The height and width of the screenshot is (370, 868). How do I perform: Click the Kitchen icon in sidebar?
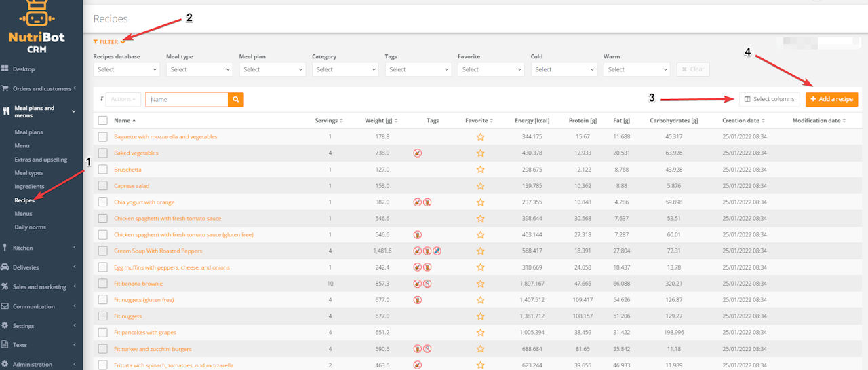tap(5, 248)
